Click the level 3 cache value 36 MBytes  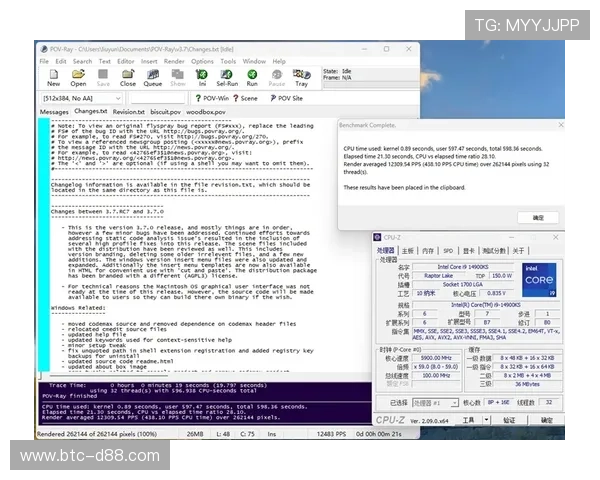click(x=527, y=384)
